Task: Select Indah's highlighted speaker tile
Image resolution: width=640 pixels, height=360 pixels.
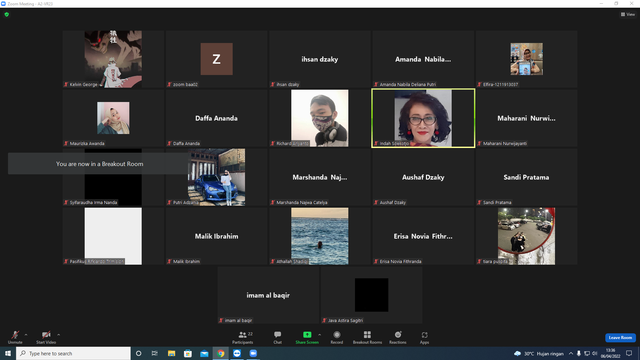Action: (x=423, y=118)
